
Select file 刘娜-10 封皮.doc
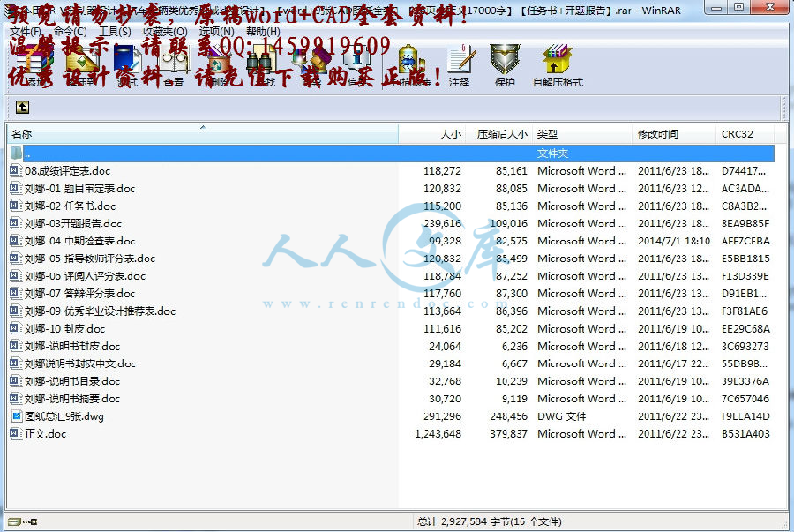[391, 328]
